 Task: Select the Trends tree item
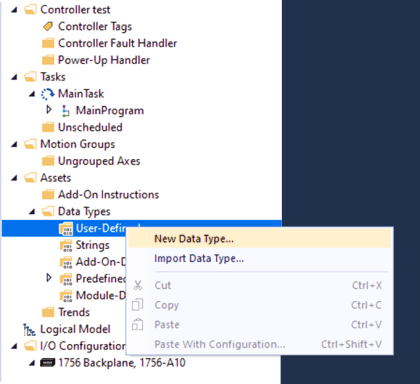tap(74, 312)
